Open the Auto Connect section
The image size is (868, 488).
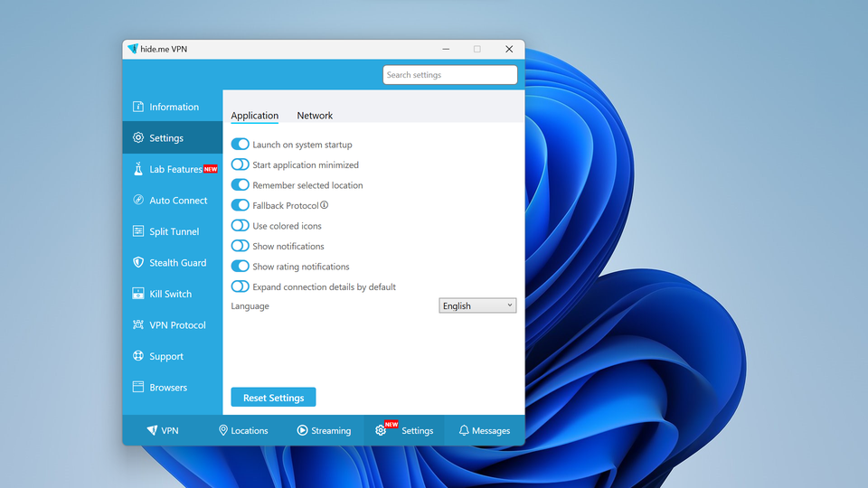pos(173,200)
